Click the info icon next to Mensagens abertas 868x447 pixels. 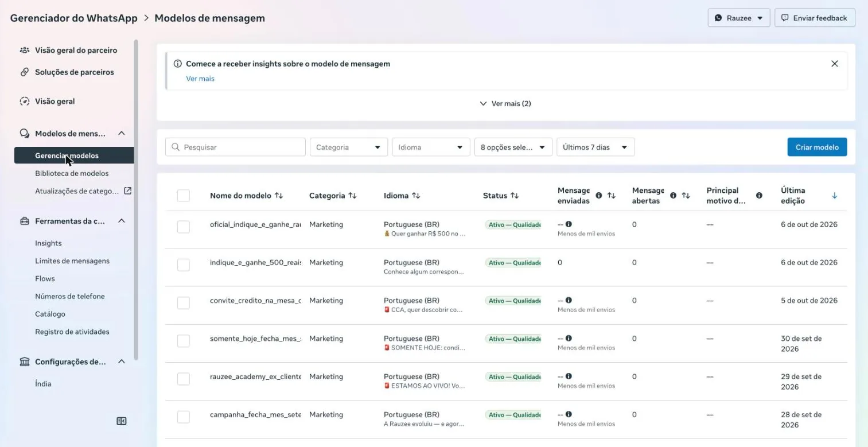coord(674,196)
